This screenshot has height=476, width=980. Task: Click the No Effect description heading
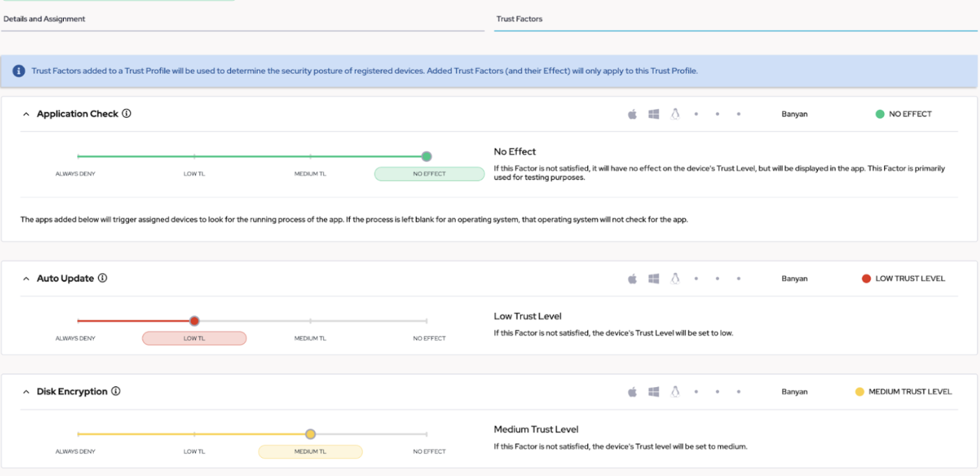(x=515, y=151)
